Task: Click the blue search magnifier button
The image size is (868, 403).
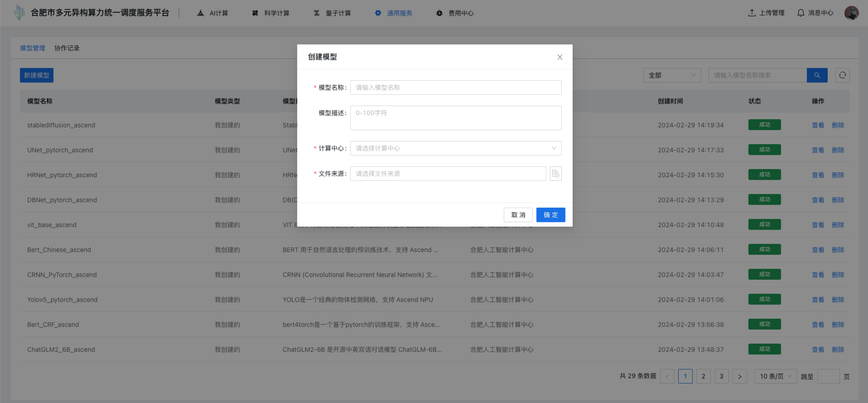Action: coord(817,75)
